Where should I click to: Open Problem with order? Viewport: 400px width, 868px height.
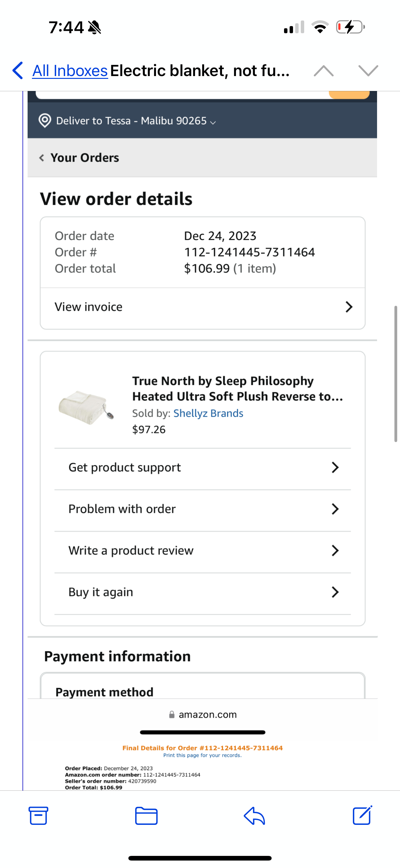pyautogui.click(x=203, y=509)
